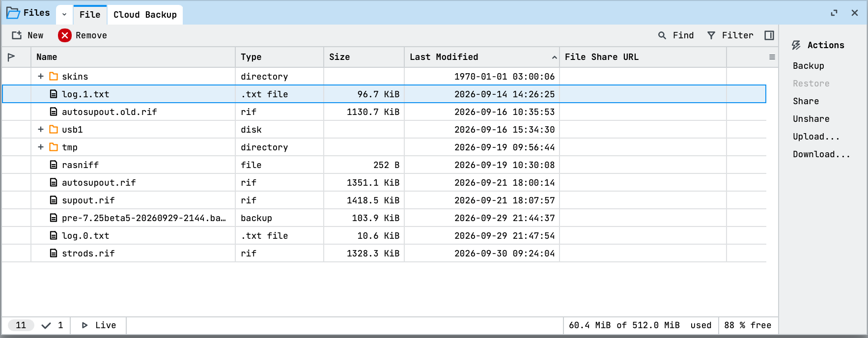Click the usb1 folder icon
Image resolution: width=868 pixels, height=338 pixels.
(54, 129)
